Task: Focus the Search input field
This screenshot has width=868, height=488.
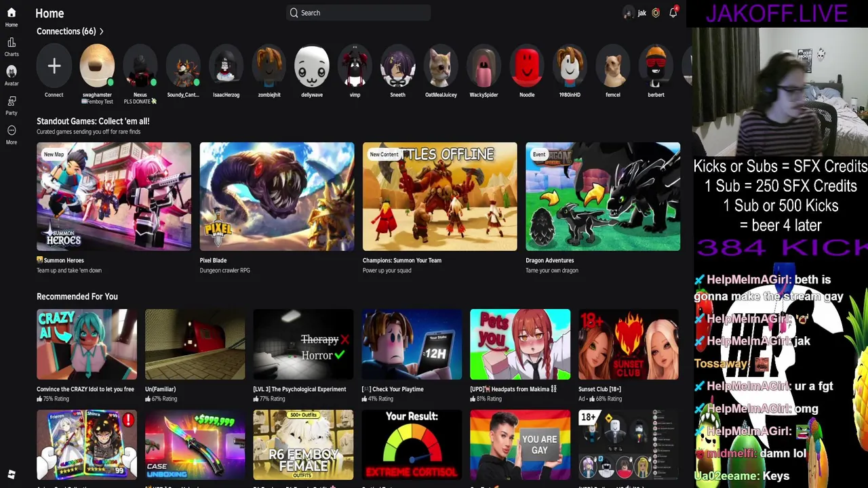Action: [358, 13]
